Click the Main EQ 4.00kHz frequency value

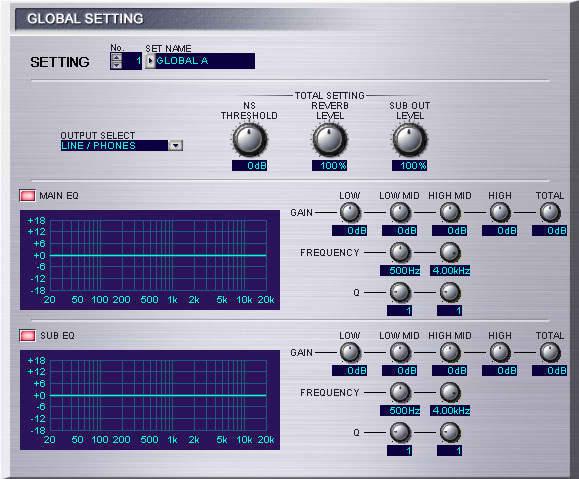450,271
